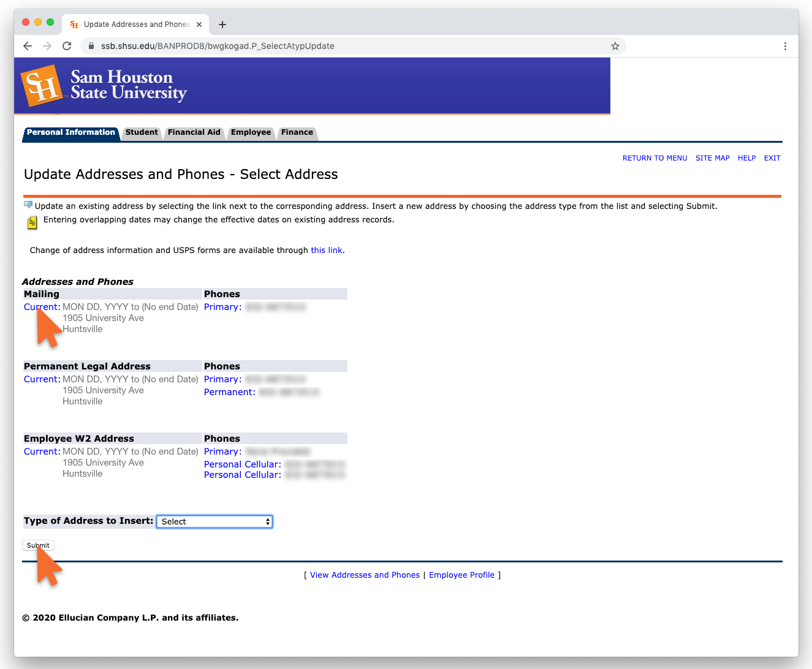Click the Current link under Mailing
This screenshot has width=812, height=669.
click(x=42, y=307)
